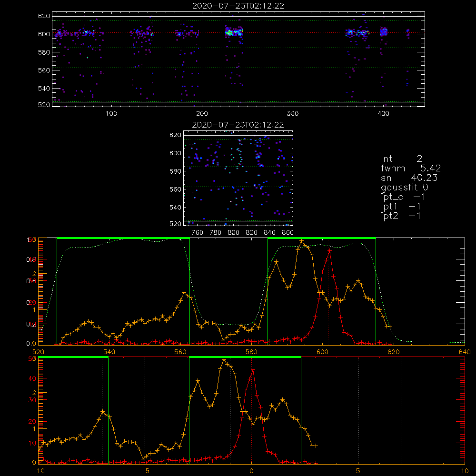The image size is (476, 476).
Task: Click x-axis label 640 on profile plot
Action: (465, 352)
